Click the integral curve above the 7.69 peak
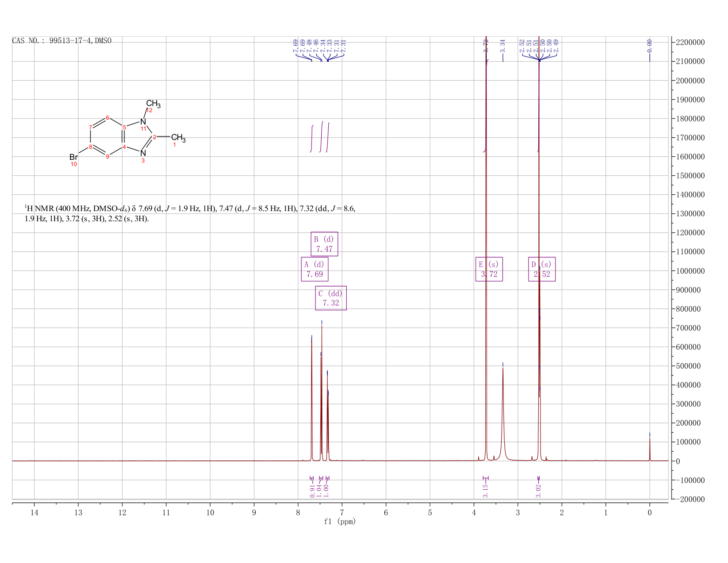Image resolution: width=728 pixels, height=563 pixels. (312, 139)
